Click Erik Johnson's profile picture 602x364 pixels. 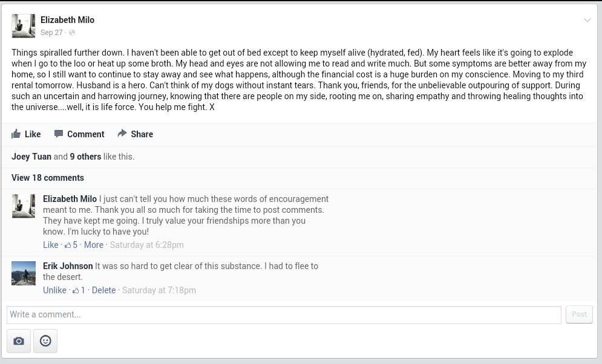point(24,273)
